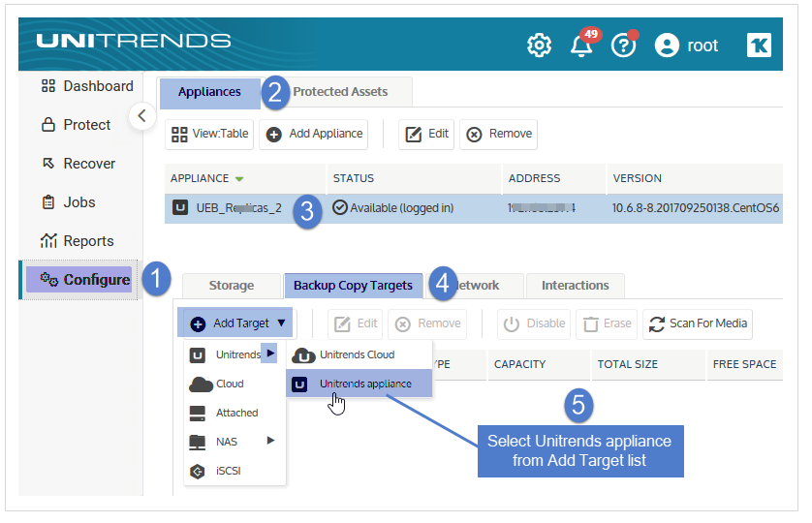This screenshot has height=523, width=812.
Task: Choose Cloud from Add Target list
Action: [x=234, y=385]
